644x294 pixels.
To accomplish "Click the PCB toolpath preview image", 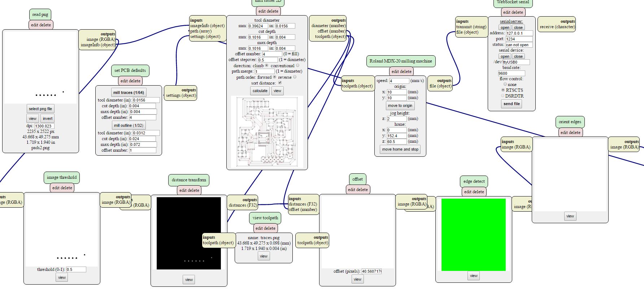I will 267,132.
